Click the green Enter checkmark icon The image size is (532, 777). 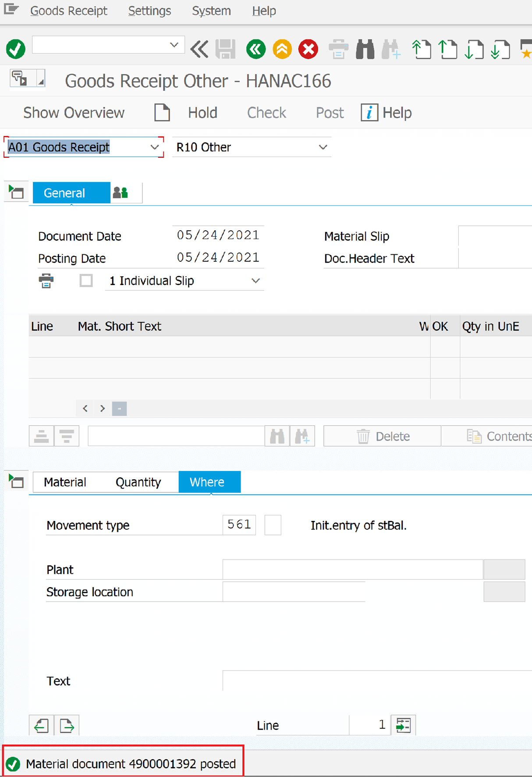(16, 49)
